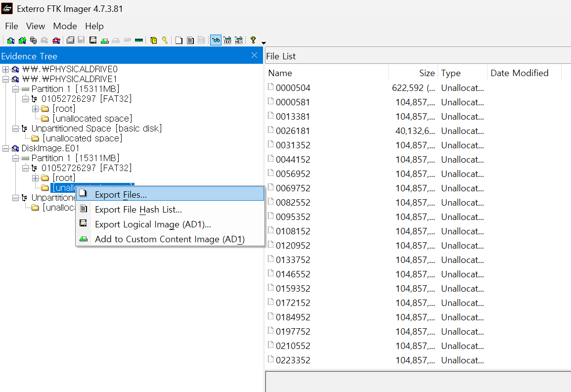571x392 pixels.
Task: Select [unallocated space] under Unpartitioned Space [basic disk]
Action: [x=82, y=138]
